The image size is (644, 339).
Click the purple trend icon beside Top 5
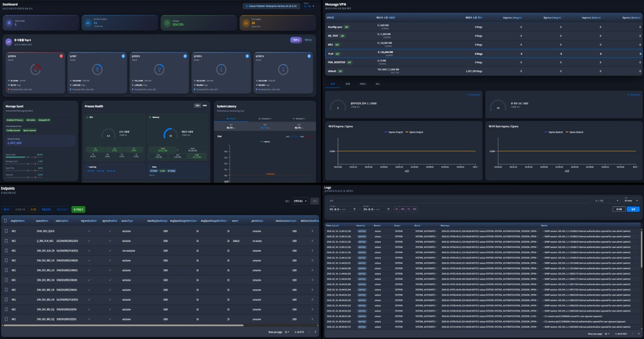[x=9, y=42]
